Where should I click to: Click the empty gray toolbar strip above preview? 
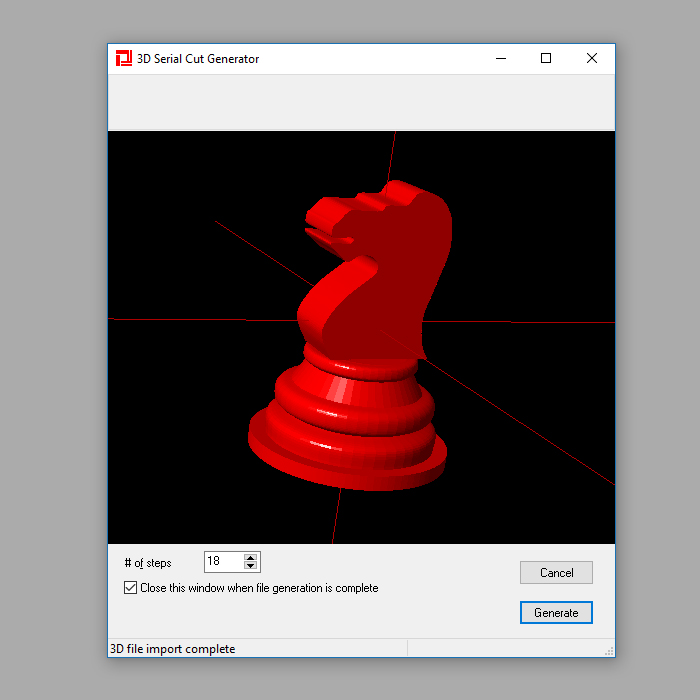tap(360, 102)
